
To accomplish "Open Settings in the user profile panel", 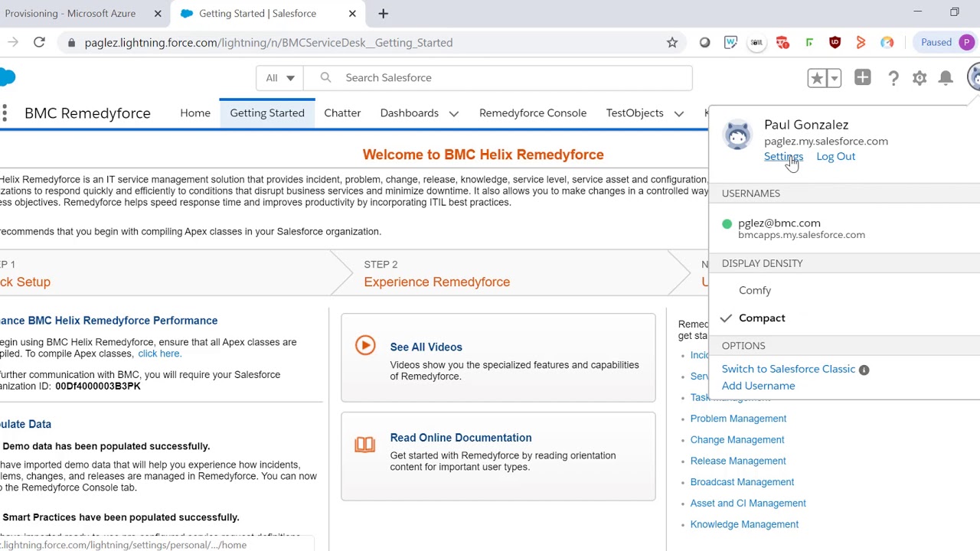I will pyautogui.click(x=783, y=157).
